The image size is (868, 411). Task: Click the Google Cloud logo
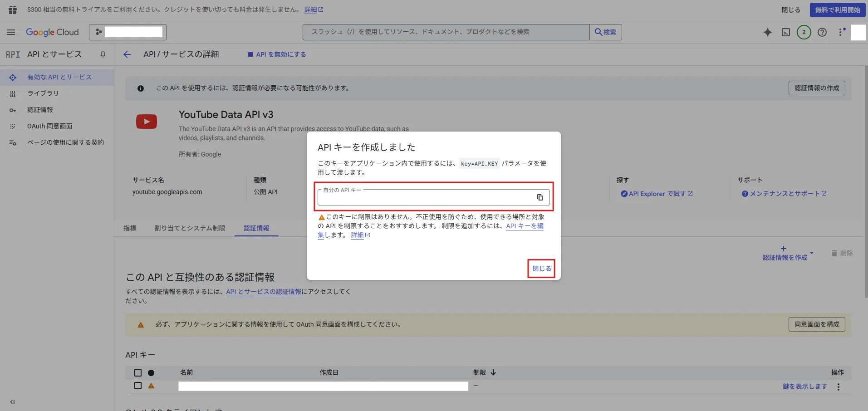(x=52, y=32)
